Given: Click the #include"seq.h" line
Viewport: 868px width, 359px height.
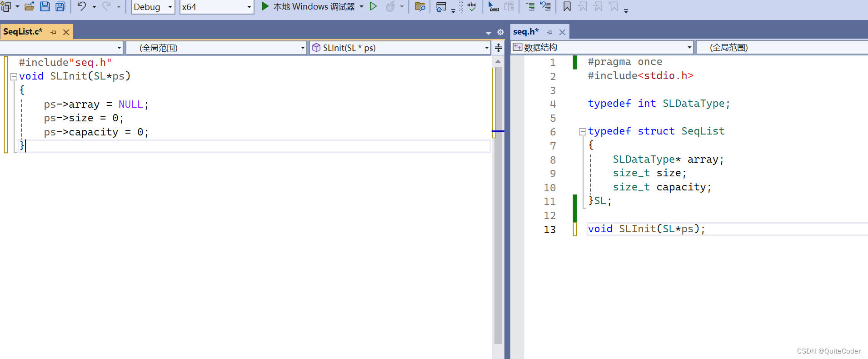Looking at the screenshot, I should pyautogui.click(x=65, y=62).
